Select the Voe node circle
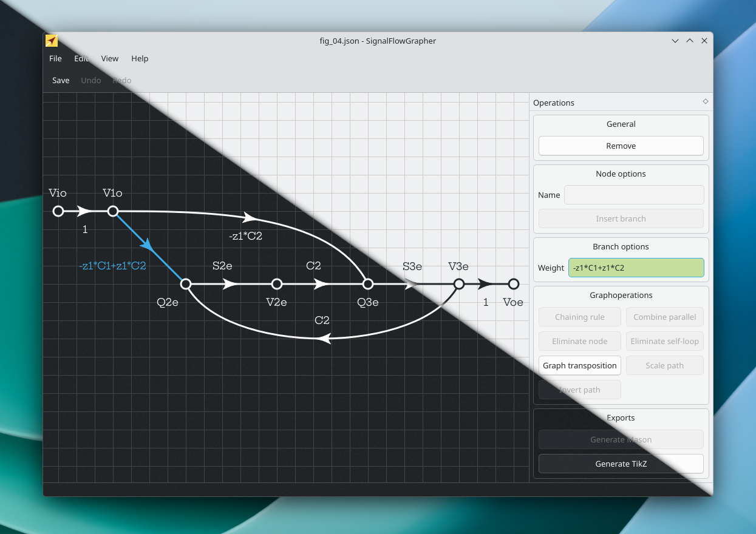This screenshot has width=756, height=534. point(514,284)
